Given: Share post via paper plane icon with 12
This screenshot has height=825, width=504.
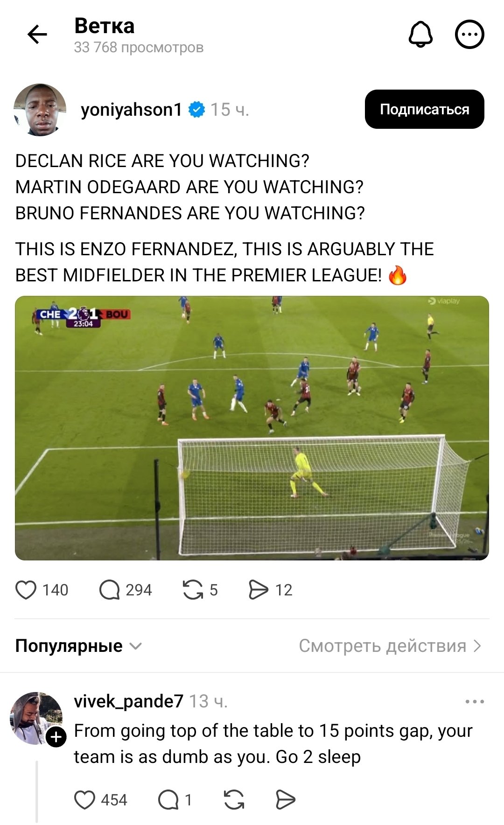Looking at the screenshot, I should tap(259, 590).
